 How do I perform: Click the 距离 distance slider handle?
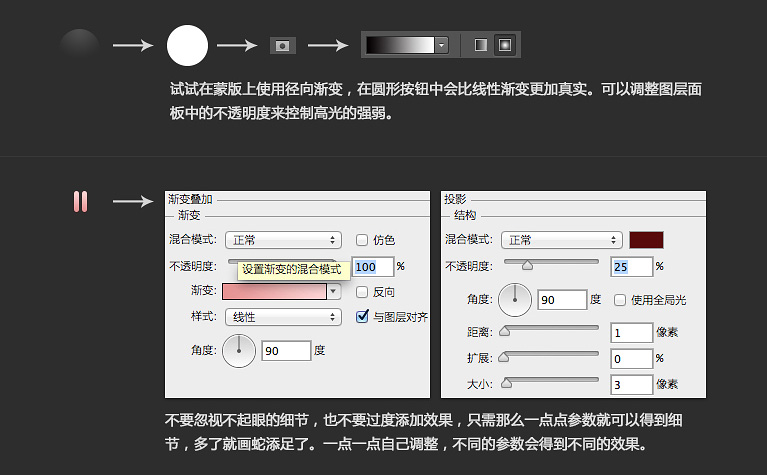click(x=504, y=331)
